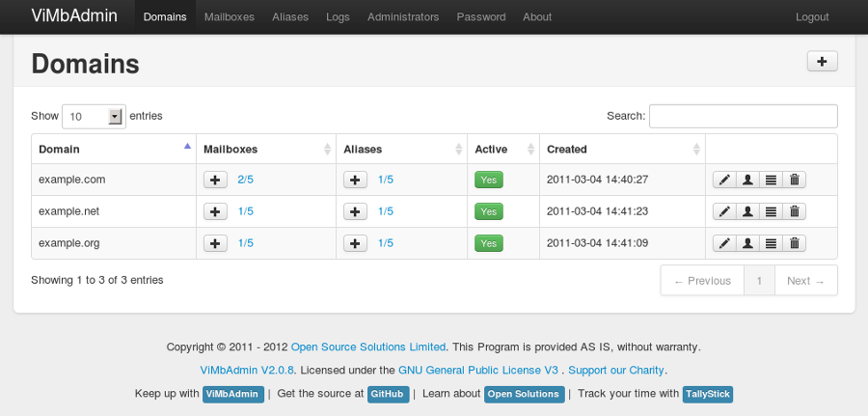
Task: Click the Logout link
Action: (812, 16)
